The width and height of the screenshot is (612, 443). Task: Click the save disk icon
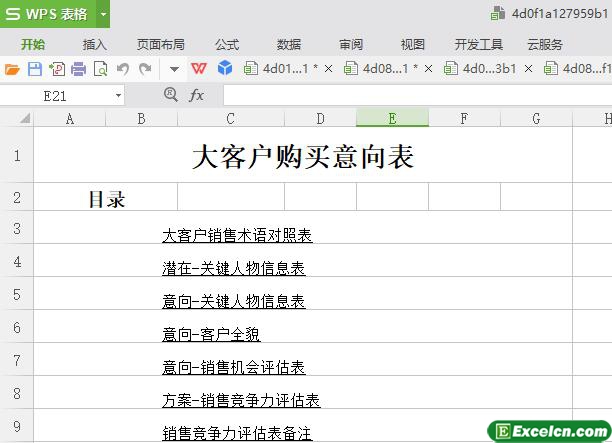coord(35,69)
